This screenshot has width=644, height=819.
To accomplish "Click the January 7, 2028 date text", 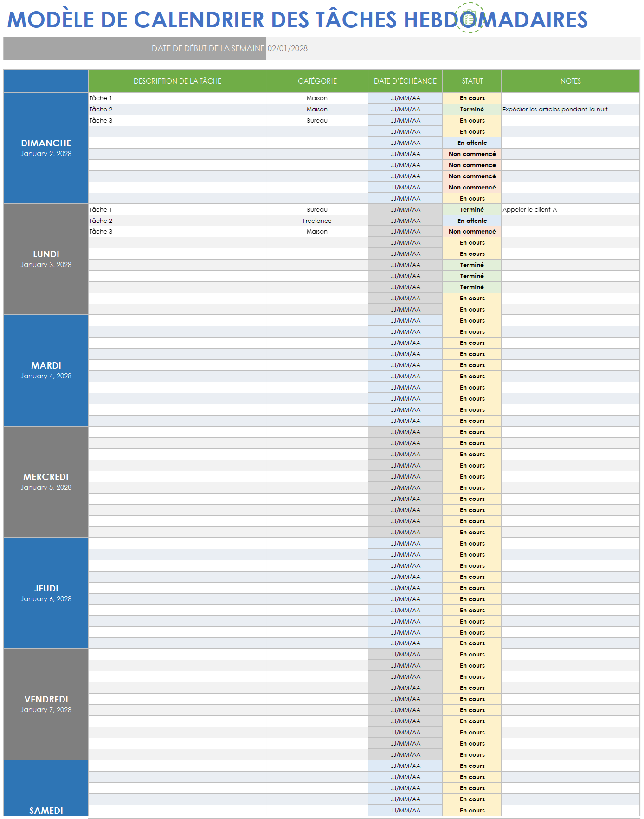I will pos(46,710).
